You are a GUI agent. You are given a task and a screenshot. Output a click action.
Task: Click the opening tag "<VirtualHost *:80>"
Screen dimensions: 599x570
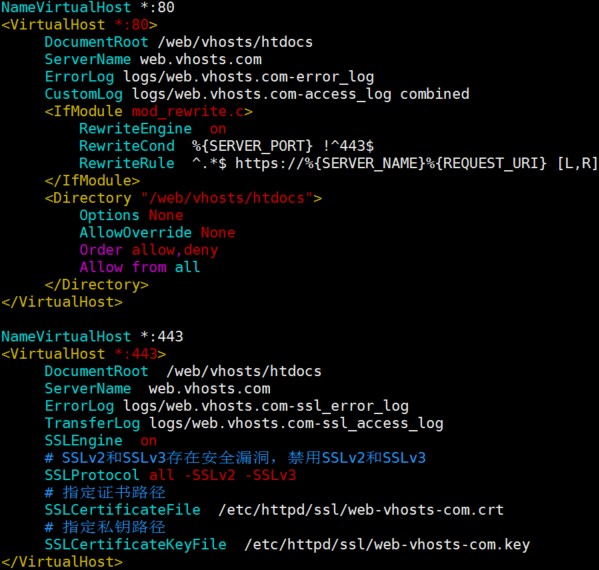(79, 25)
